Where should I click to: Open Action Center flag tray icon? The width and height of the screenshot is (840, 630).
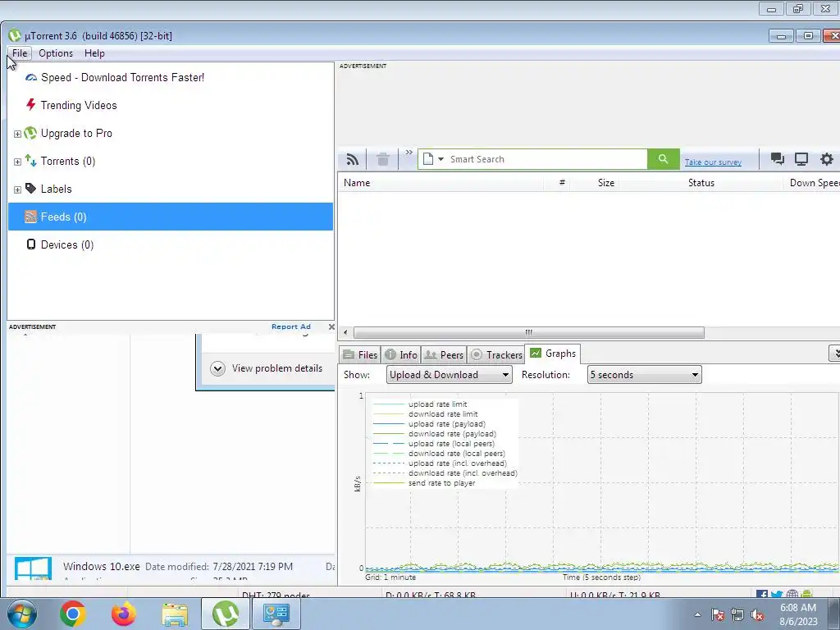[x=717, y=614]
